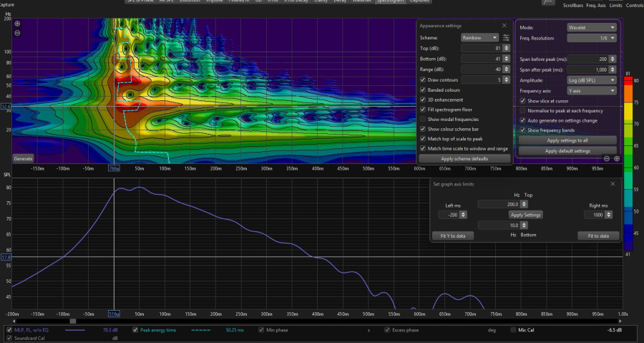Click the right arrow of horizontal scrollbar
The image size is (644, 343).
click(x=620, y=322)
